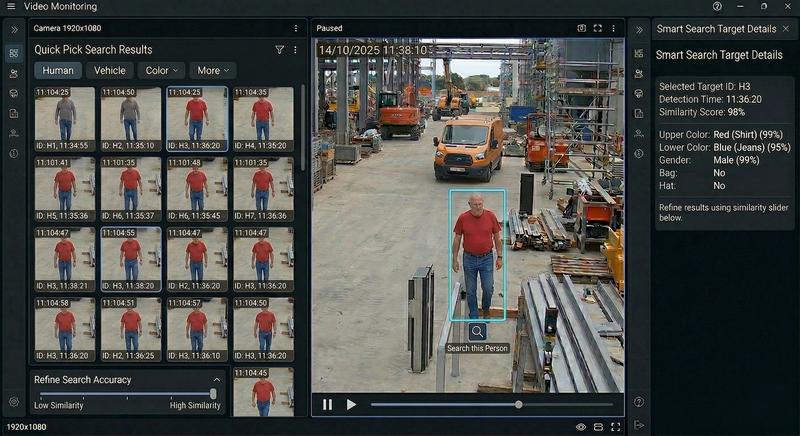Open the info circle icon in left sidebar
800x436 pixels.
[14, 153]
